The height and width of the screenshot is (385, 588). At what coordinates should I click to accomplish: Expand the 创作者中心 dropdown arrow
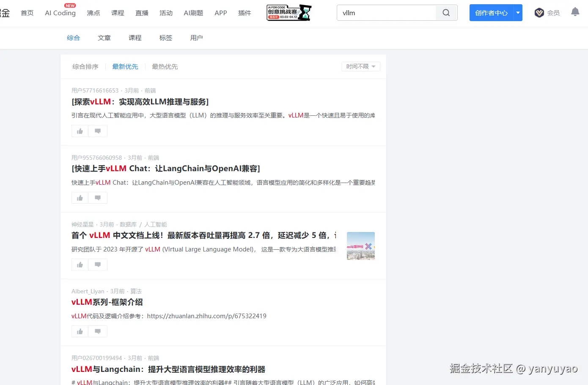point(518,13)
